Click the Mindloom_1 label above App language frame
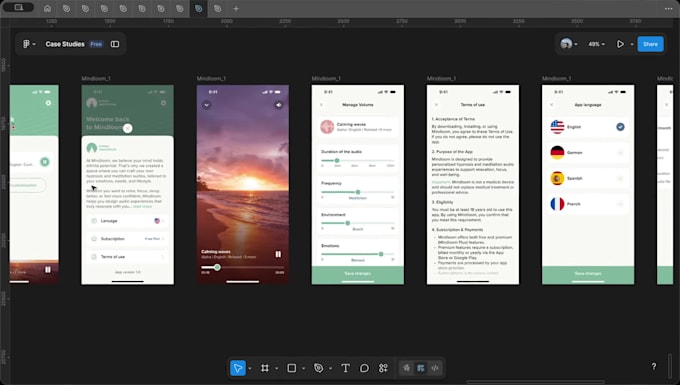The width and height of the screenshot is (680, 385). pos(556,78)
